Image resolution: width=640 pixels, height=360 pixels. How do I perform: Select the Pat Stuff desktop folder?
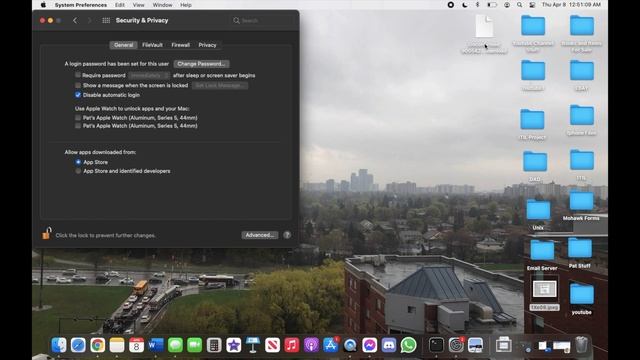pyautogui.click(x=580, y=252)
